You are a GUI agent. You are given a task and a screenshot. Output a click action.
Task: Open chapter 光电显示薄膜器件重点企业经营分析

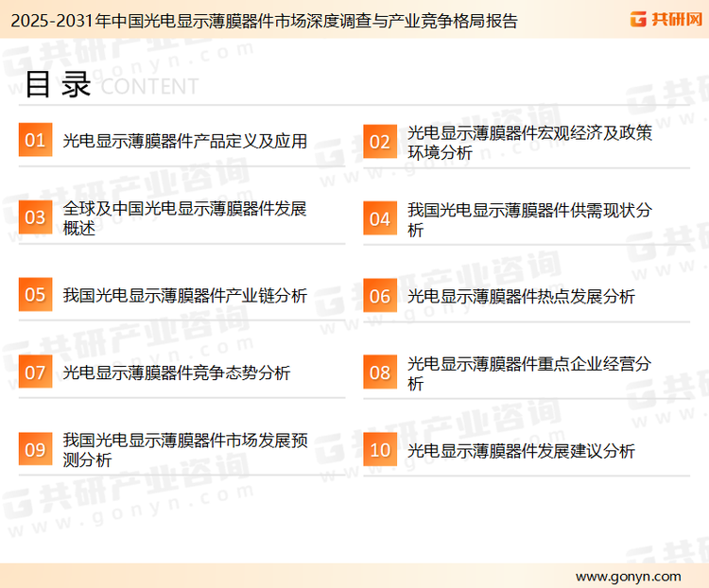(529, 373)
